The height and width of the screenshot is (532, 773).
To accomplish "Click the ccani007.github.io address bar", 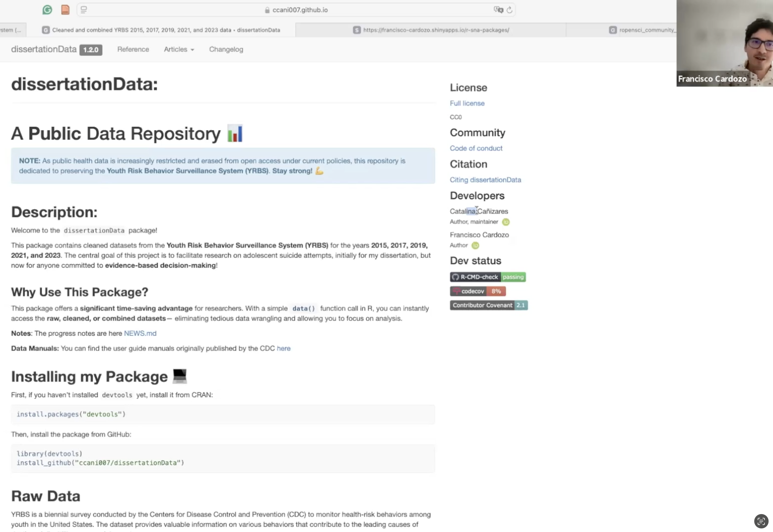I will tap(300, 10).
